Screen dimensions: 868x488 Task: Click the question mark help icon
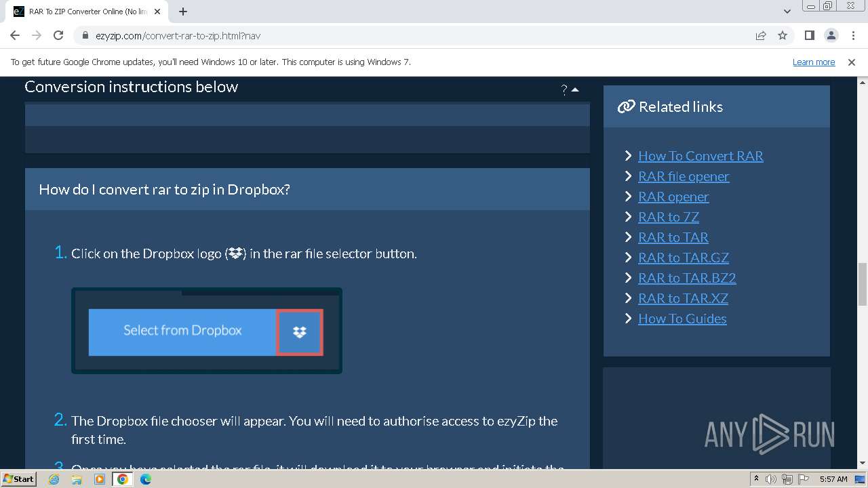(x=564, y=89)
